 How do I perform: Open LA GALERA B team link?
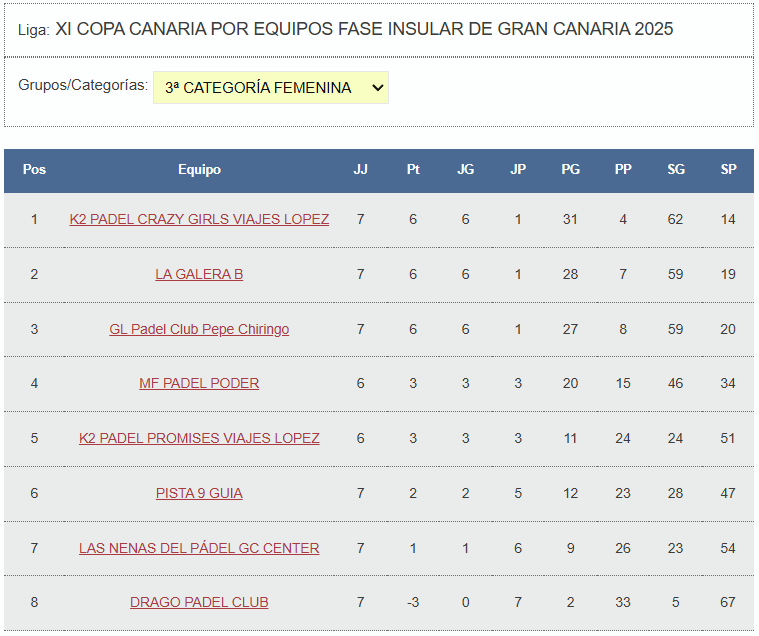coord(199,274)
